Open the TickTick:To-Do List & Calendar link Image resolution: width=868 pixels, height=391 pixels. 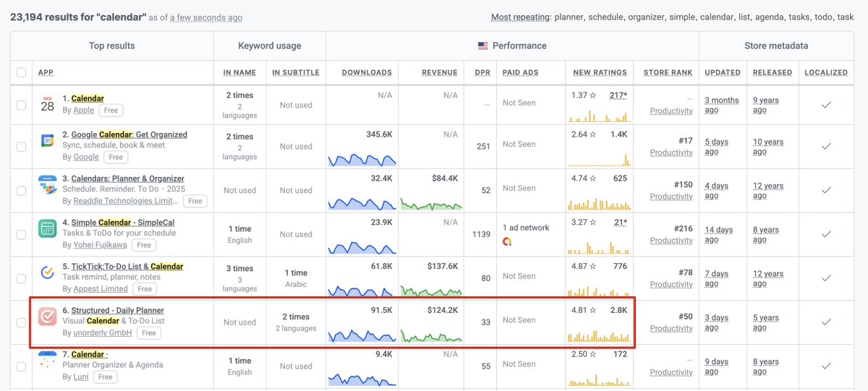(127, 267)
